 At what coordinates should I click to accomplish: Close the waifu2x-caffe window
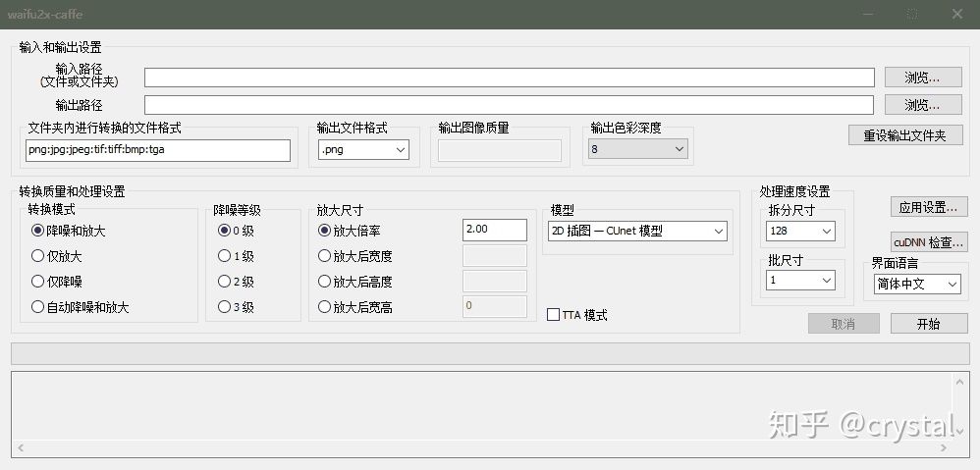[x=956, y=14]
